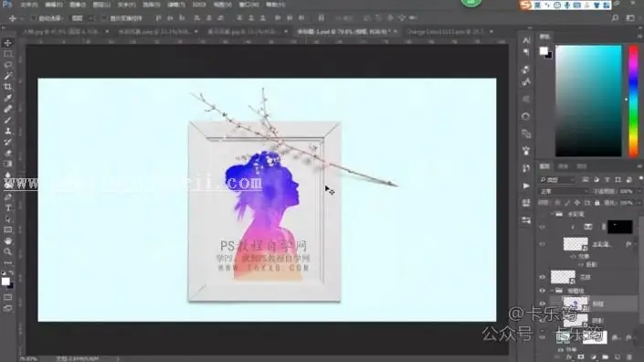Open the Actions panel play icon
The height and width of the screenshot is (362, 644).
[x=526, y=186]
